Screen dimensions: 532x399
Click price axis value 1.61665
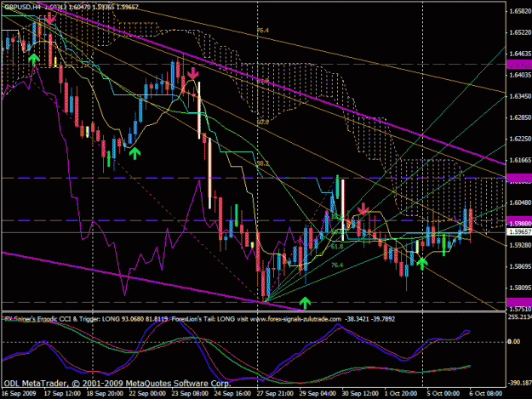pyautogui.click(x=520, y=160)
